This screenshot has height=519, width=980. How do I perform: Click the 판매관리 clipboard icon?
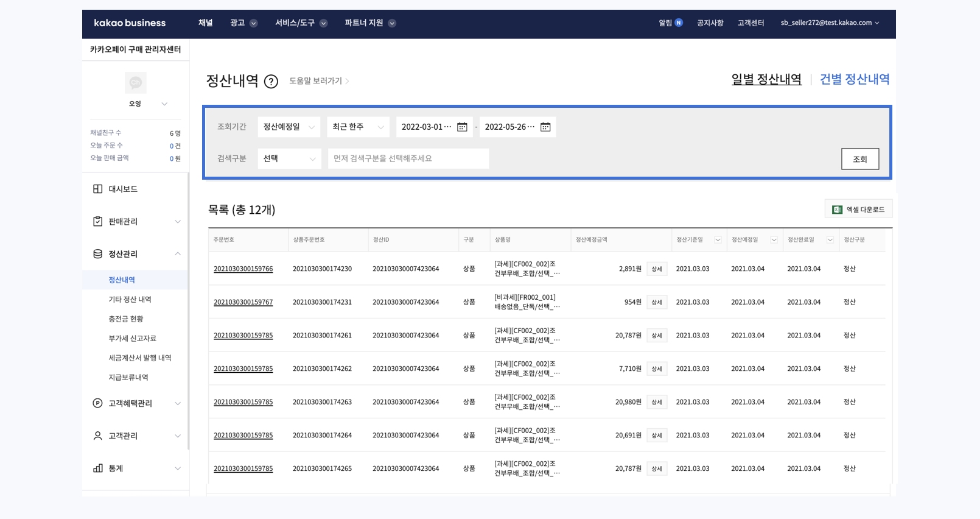97,221
